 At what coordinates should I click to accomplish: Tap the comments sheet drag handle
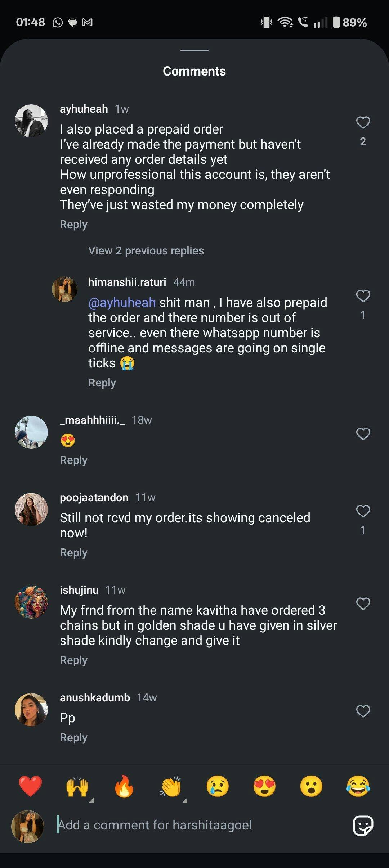click(x=194, y=50)
